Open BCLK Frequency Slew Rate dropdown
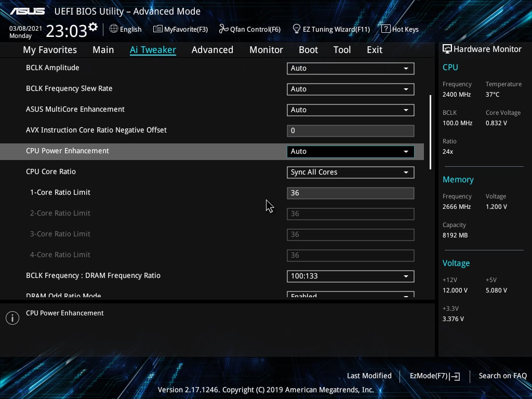Screen dimensions: 532x399 click(351, 89)
